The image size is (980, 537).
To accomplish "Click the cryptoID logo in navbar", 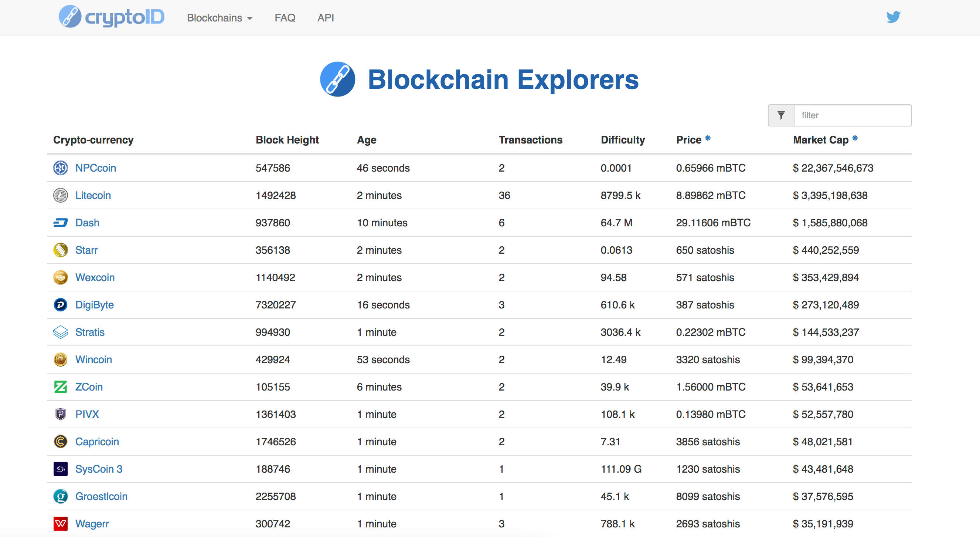I will 112,17.
